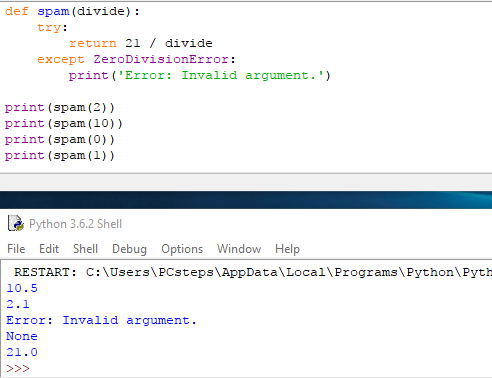492x378 pixels.
Task: Click the RESTART path line in shell
Action: pyautogui.click(x=253, y=273)
